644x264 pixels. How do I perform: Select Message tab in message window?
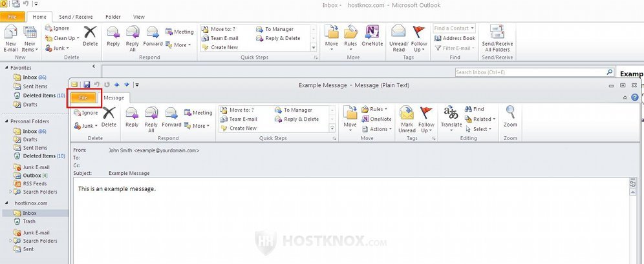114,98
